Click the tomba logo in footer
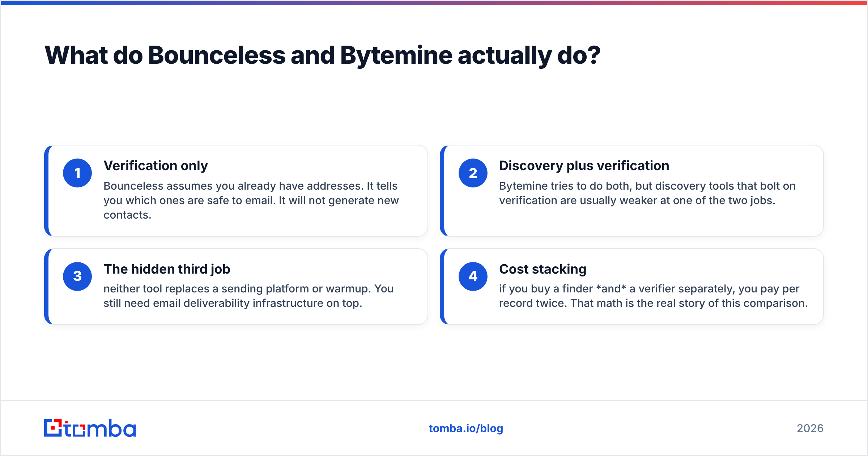 click(x=90, y=428)
